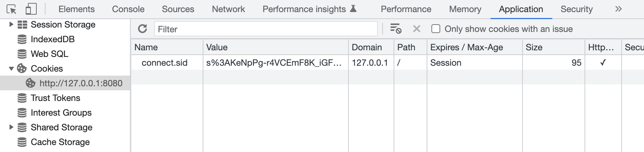Toggle the device toolbar icon
This screenshot has height=152, width=644.
[31, 9]
